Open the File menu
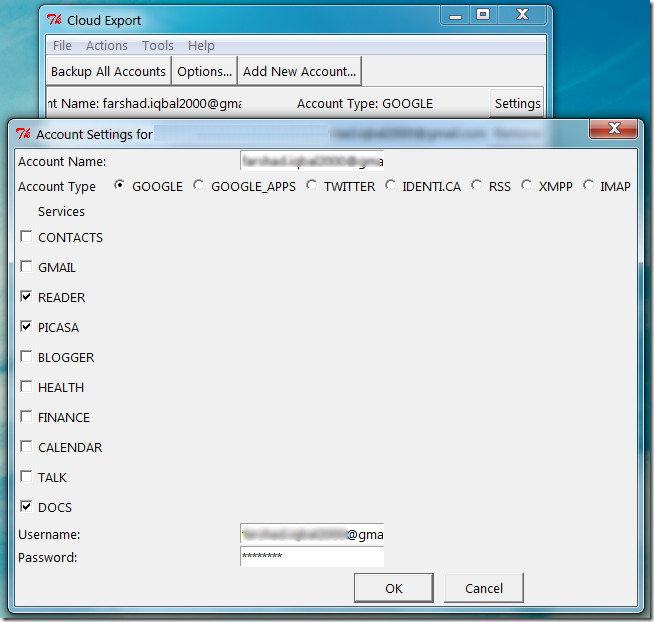This screenshot has height=622, width=654. (x=62, y=45)
